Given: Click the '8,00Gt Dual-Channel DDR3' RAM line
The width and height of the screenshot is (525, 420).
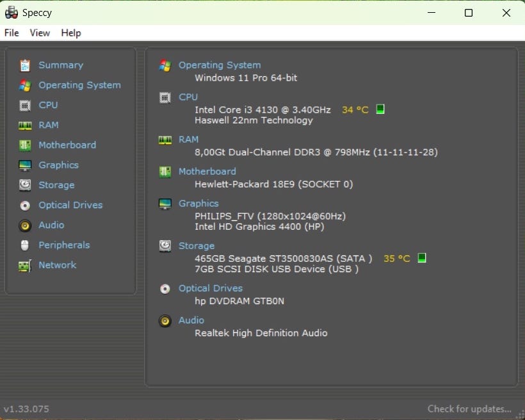Looking at the screenshot, I should [x=316, y=152].
